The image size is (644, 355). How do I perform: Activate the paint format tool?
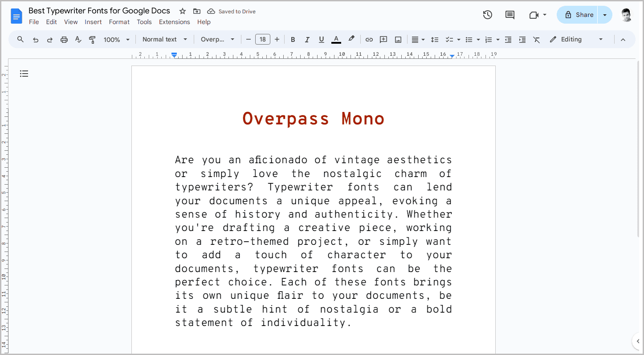(x=92, y=40)
